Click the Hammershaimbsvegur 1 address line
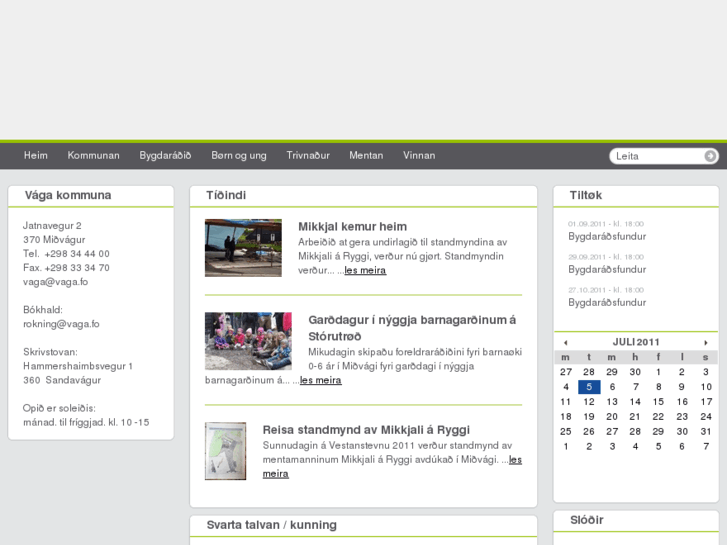Viewport: 727px width, 545px height. click(x=78, y=366)
